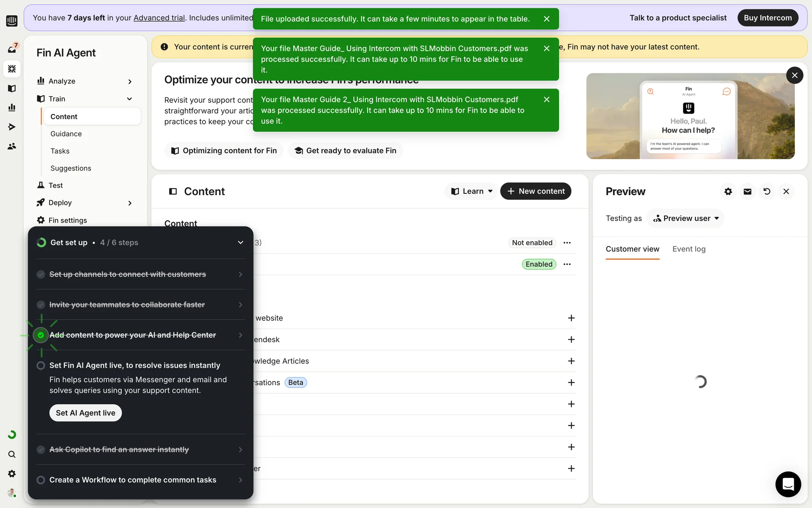
Task: Open the Preview user dropdown
Action: pyautogui.click(x=686, y=218)
